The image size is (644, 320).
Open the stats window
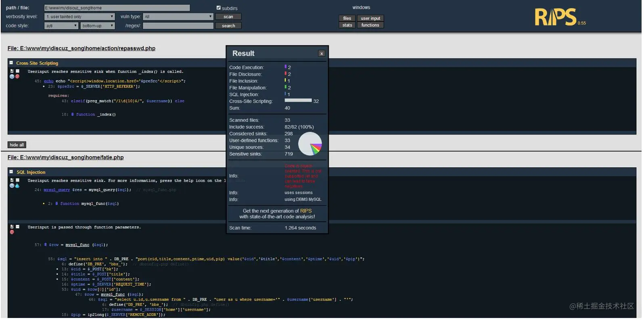tap(347, 25)
